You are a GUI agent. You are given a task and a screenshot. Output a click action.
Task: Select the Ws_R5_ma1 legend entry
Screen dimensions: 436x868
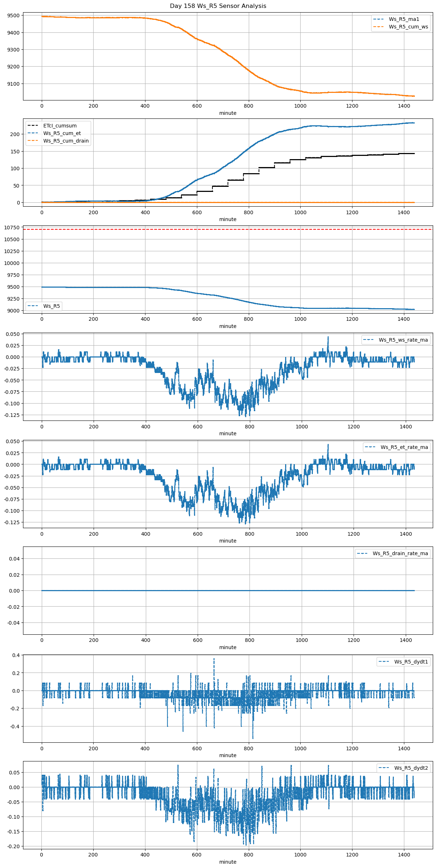[x=404, y=19]
